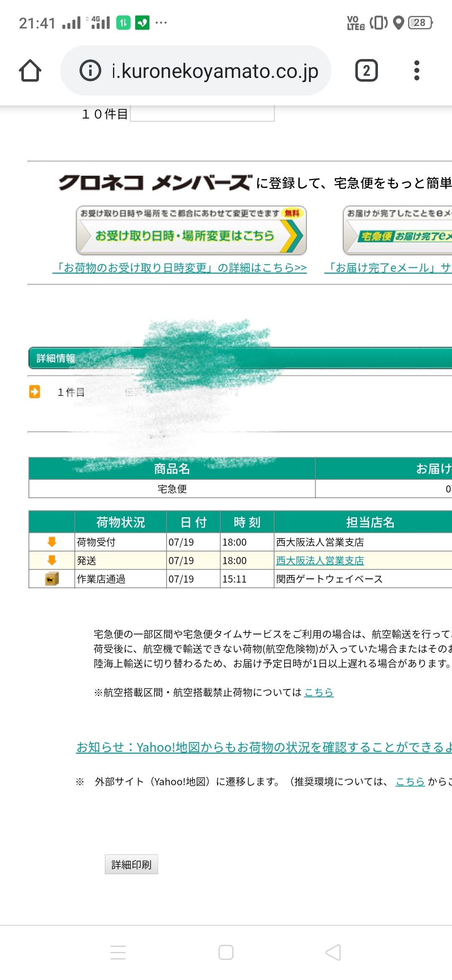
Task: Open こちら link for 航空搭載区間 info
Action: pos(319,692)
